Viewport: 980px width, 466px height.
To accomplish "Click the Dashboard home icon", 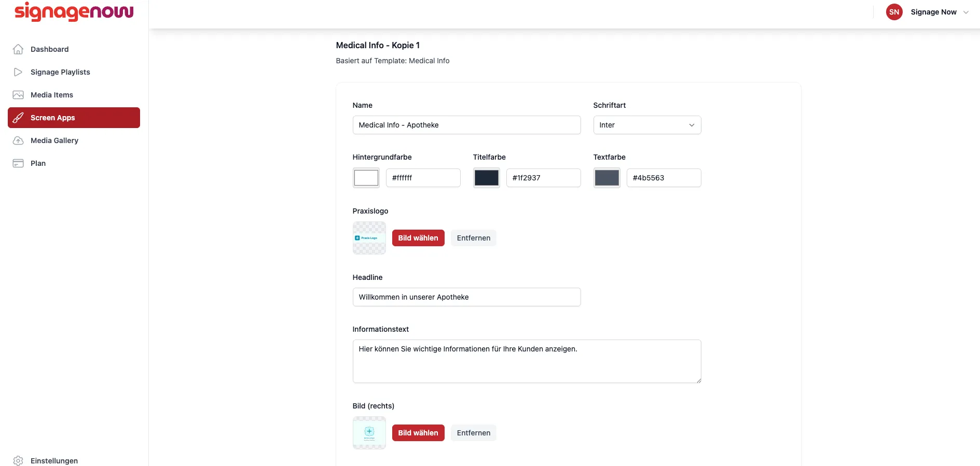I will 18,49.
